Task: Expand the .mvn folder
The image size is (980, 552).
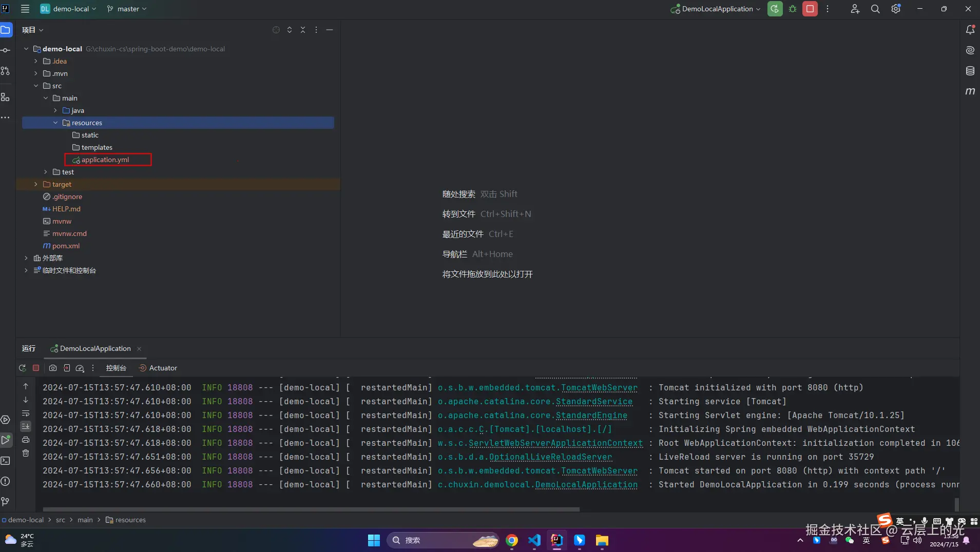Action: tap(36, 73)
